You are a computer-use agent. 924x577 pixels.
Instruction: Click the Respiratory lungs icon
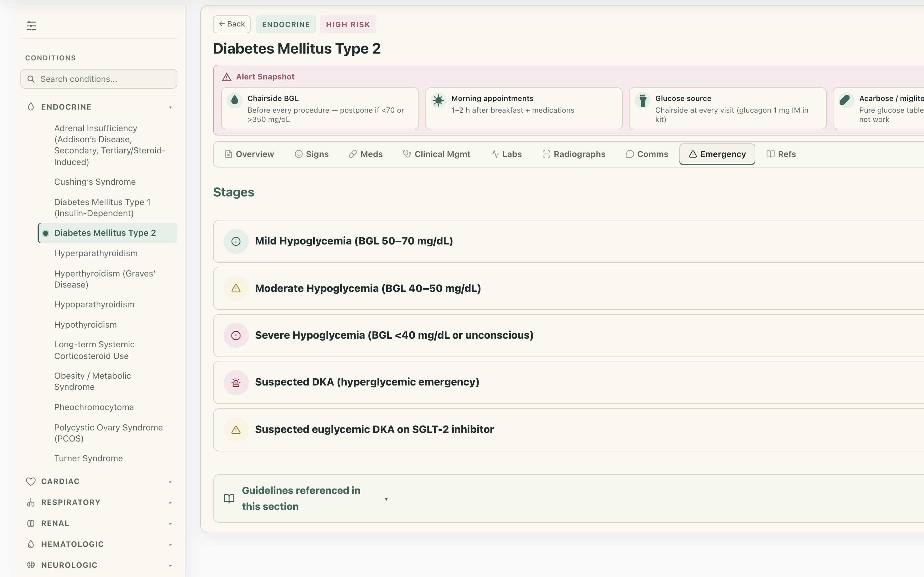[31, 502]
